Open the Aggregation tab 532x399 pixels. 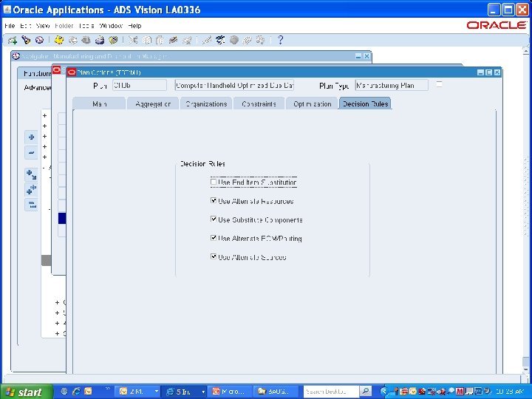pyautogui.click(x=153, y=104)
